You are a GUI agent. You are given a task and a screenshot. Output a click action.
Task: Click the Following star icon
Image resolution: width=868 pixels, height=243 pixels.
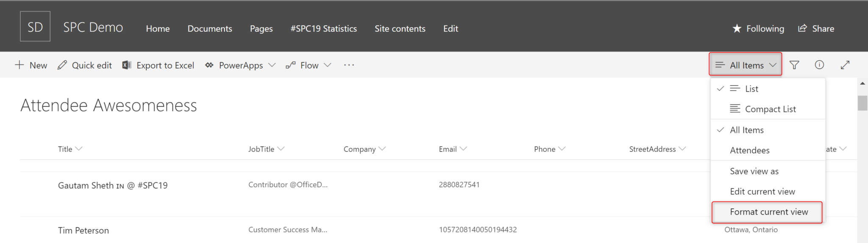737,28
